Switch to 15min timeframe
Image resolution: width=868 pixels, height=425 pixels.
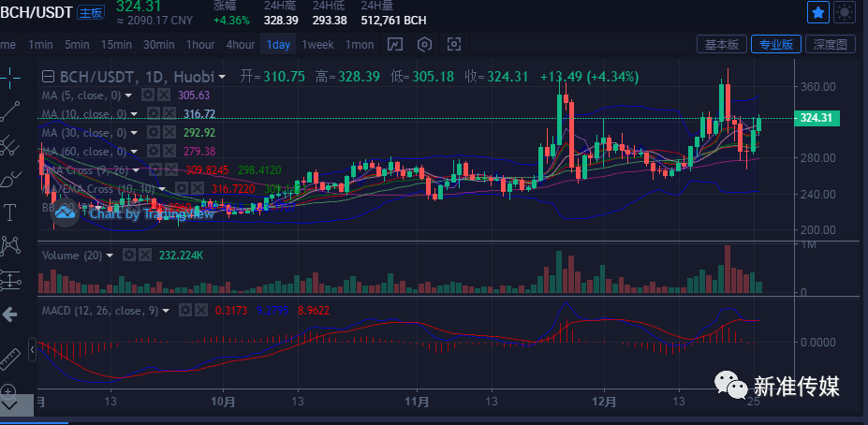tap(116, 45)
